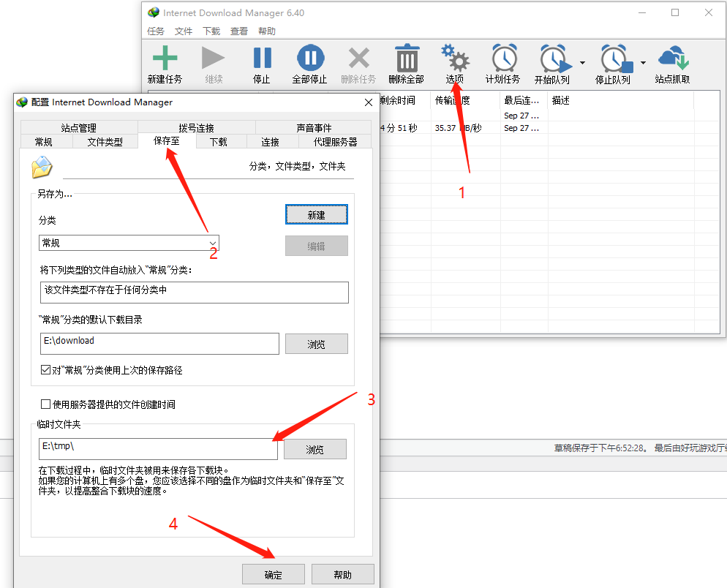
Task: Open 选项 gear settings icon
Action: [455, 58]
